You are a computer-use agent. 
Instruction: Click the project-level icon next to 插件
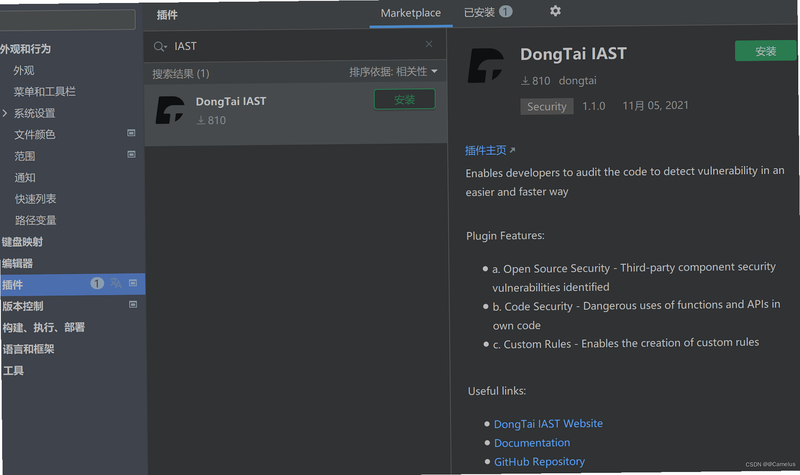pos(133,283)
